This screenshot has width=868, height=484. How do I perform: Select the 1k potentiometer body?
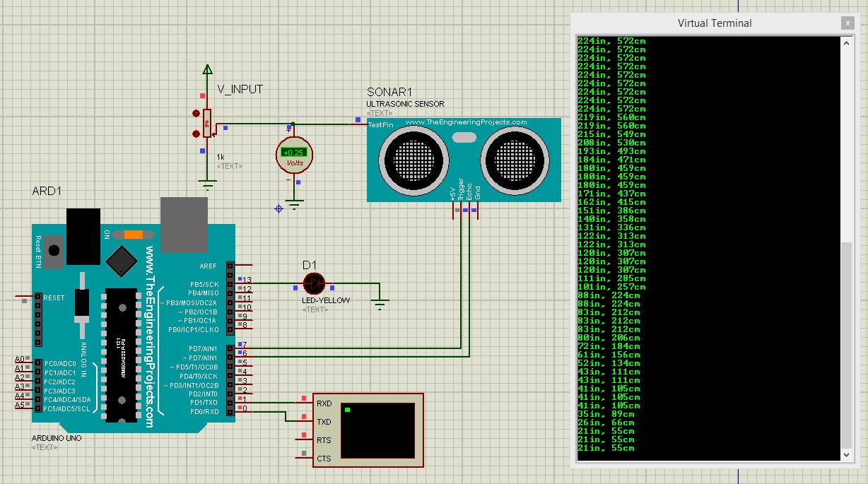pyautogui.click(x=207, y=123)
